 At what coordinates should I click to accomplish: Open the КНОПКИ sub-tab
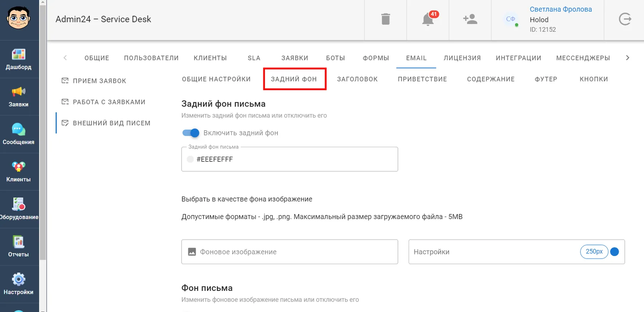point(593,79)
